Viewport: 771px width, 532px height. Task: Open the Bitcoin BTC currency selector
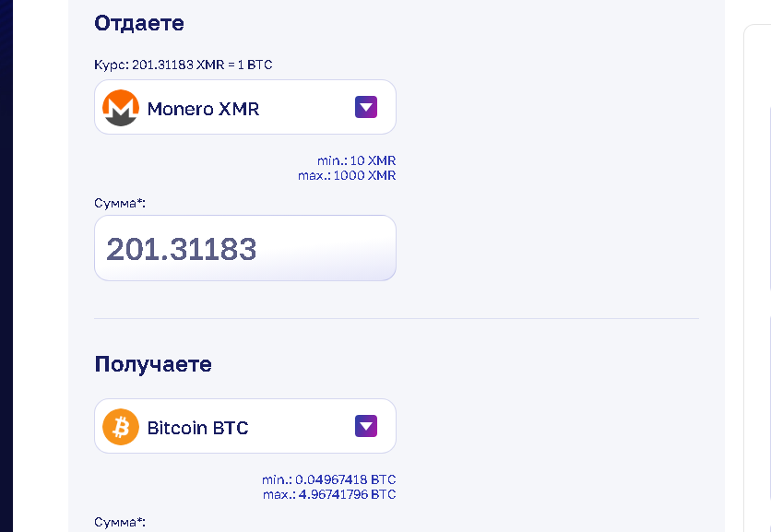(244, 427)
